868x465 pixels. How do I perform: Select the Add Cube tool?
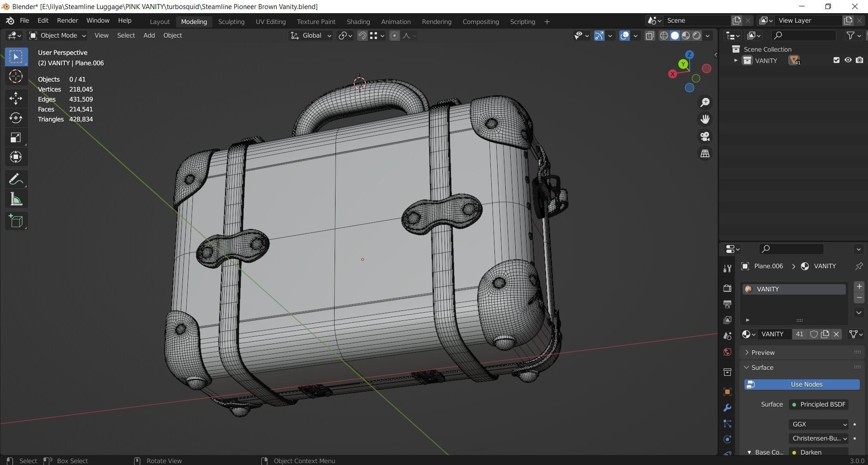pyautogui.click(x=16, y=221)
